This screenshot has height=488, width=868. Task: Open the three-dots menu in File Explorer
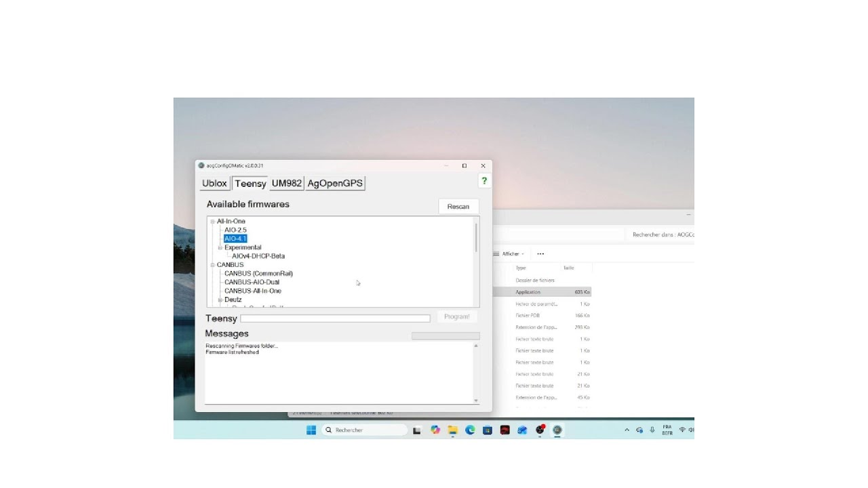click(x=540, y=254)
